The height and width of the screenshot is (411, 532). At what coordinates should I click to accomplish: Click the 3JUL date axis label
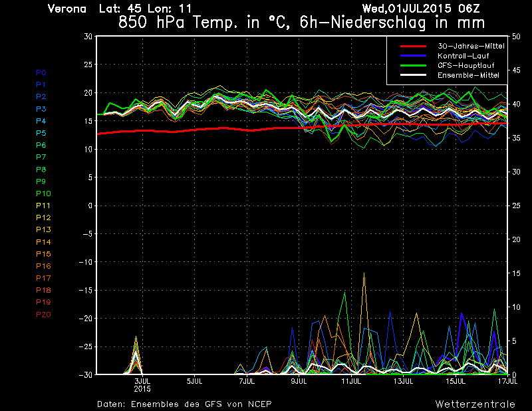[x=142, y=382]
